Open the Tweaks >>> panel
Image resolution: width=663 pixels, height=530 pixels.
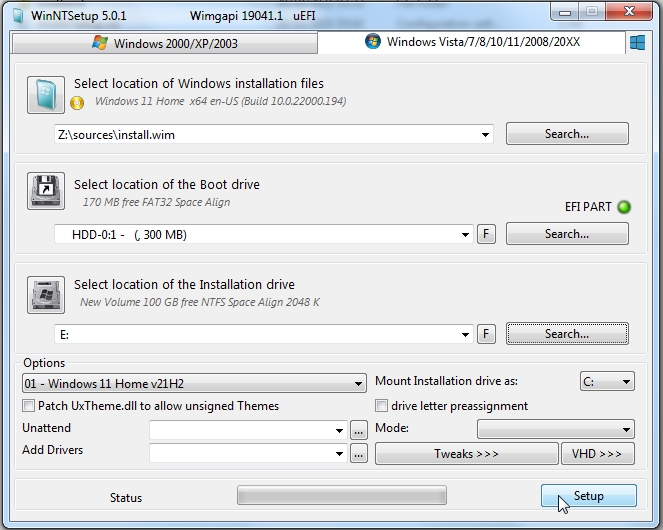click(466, 454)
